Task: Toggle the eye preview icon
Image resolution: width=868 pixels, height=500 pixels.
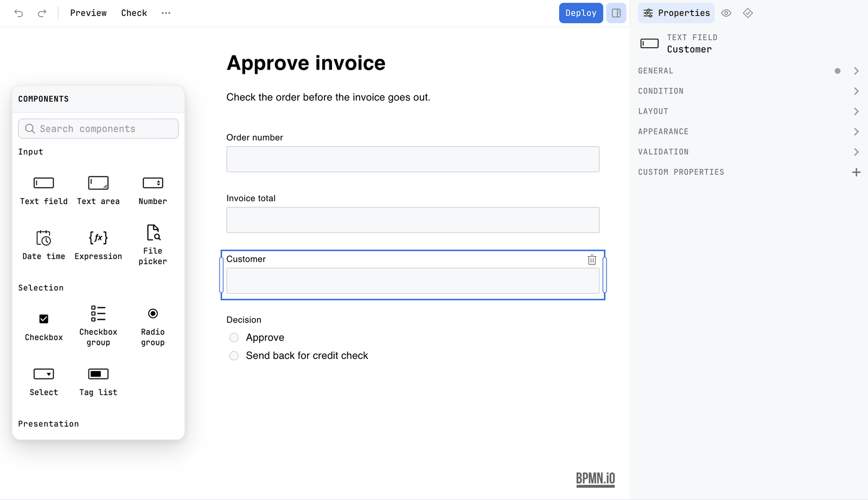Action: (726, 13)
